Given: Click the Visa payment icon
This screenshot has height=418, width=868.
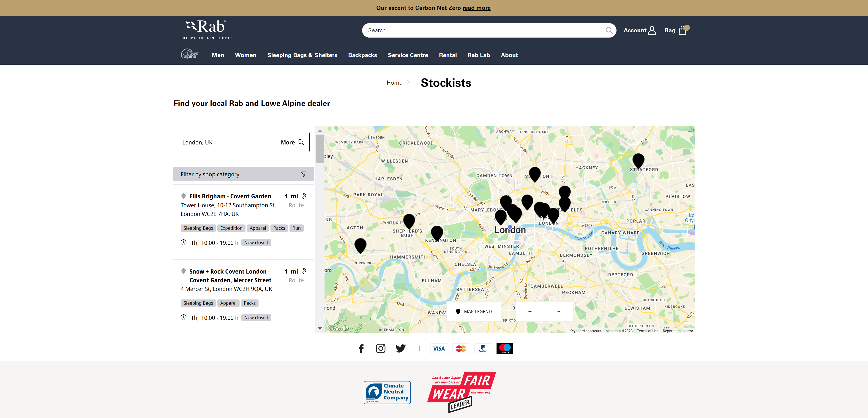Looking at the screenshot, I should tap(439, 349).
